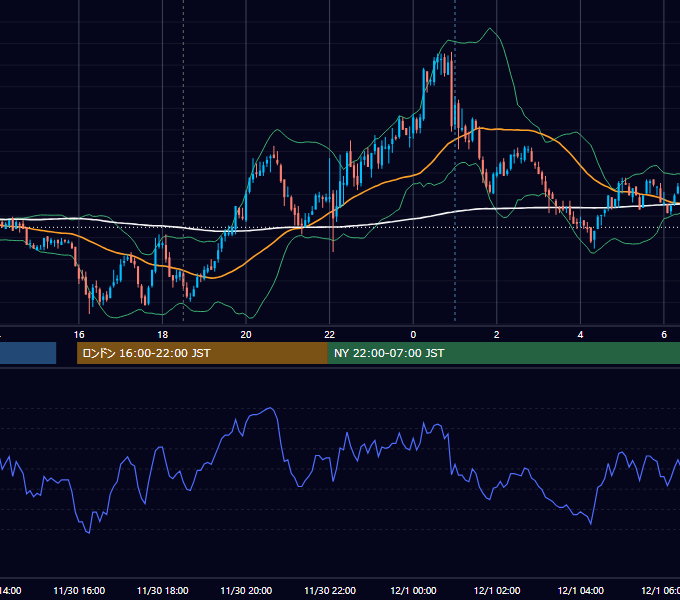Click the '22' hour label on price chart
This screenshot has width=680, height=600.
[330, 335]
